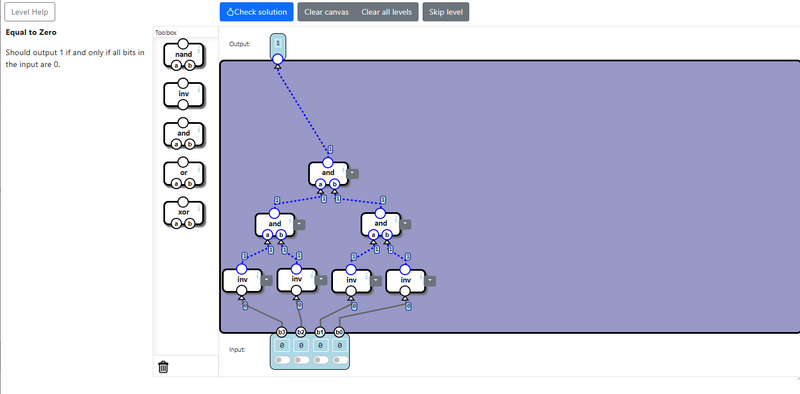
Task: Open dropdown on the rightmost inv gate
Action: pyautogui.click(x=431, y=280)
